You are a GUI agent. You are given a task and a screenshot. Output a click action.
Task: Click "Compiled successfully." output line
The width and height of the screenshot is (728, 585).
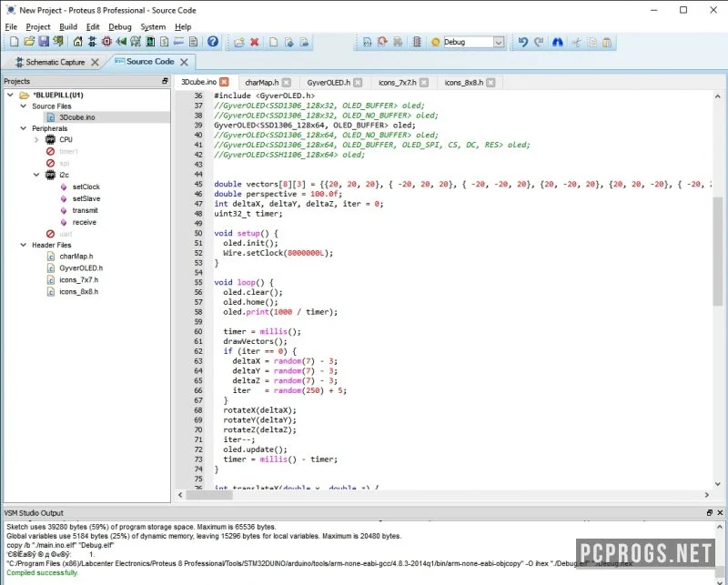(x=42, y=572)
